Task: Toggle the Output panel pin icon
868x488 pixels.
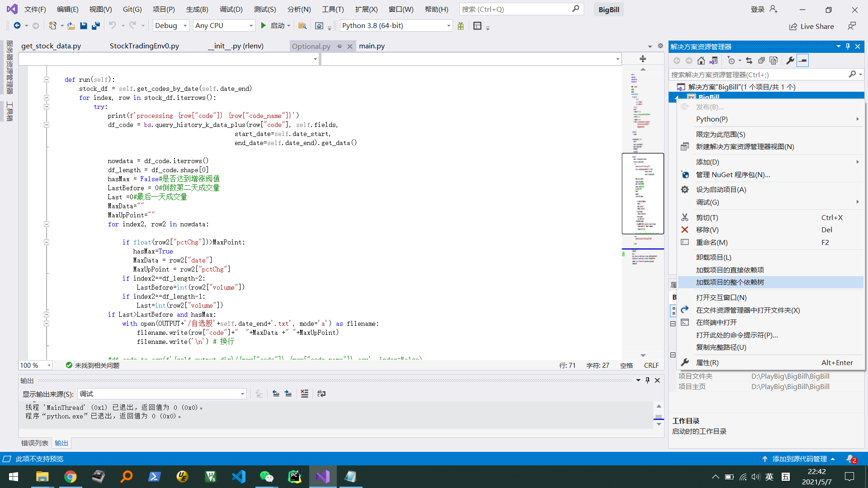Action: [x=647, y=380]
